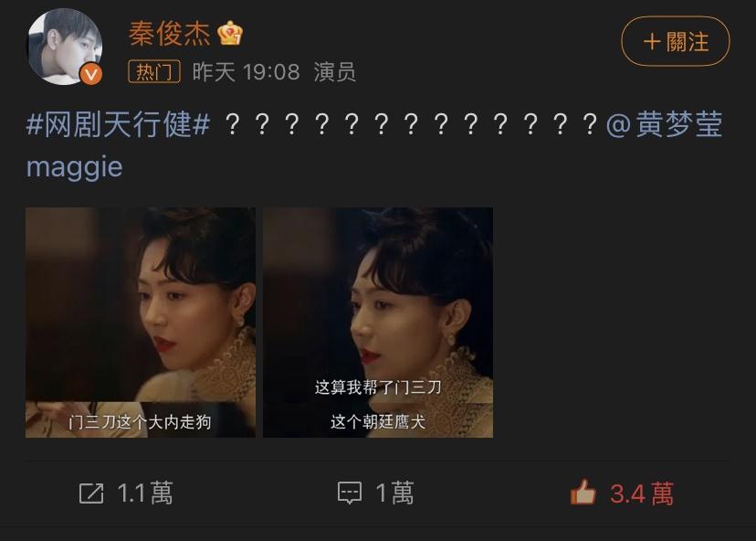Toggle the thumbs-up like icon
This screenshot has width=756, height=541.
[583, 493]
